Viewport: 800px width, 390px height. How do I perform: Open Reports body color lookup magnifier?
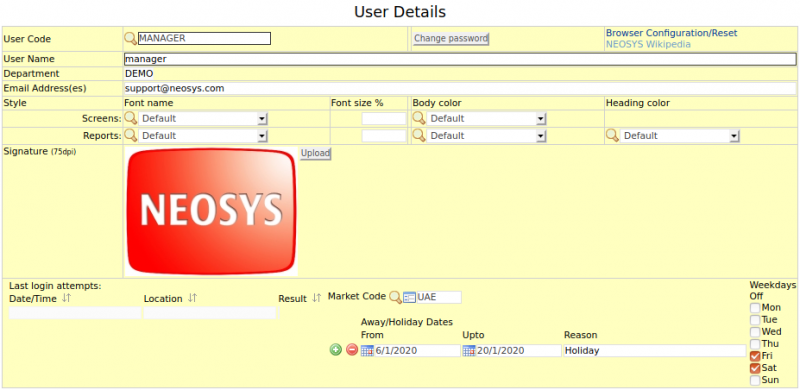tap(419, 135)
